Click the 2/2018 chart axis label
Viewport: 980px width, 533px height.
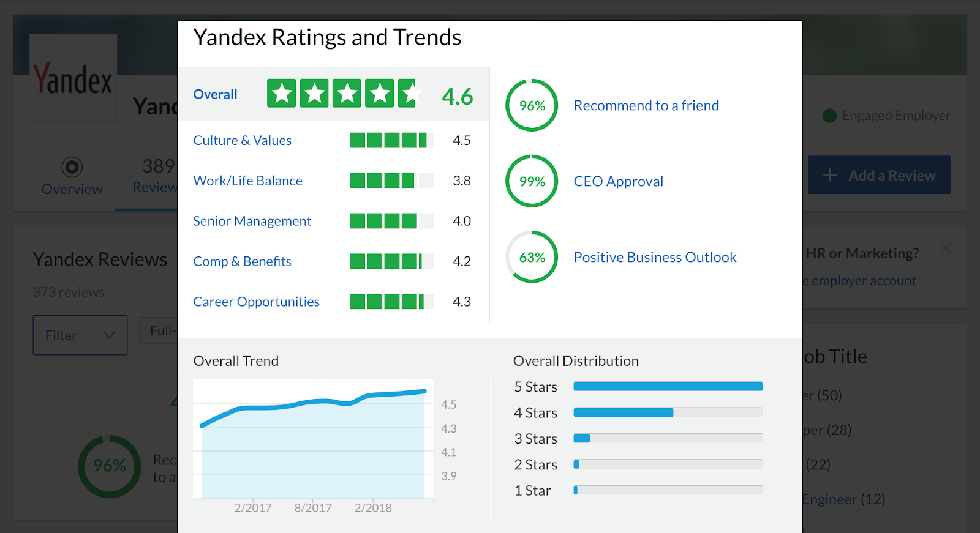pyautogui.click(x=373, y=507)
